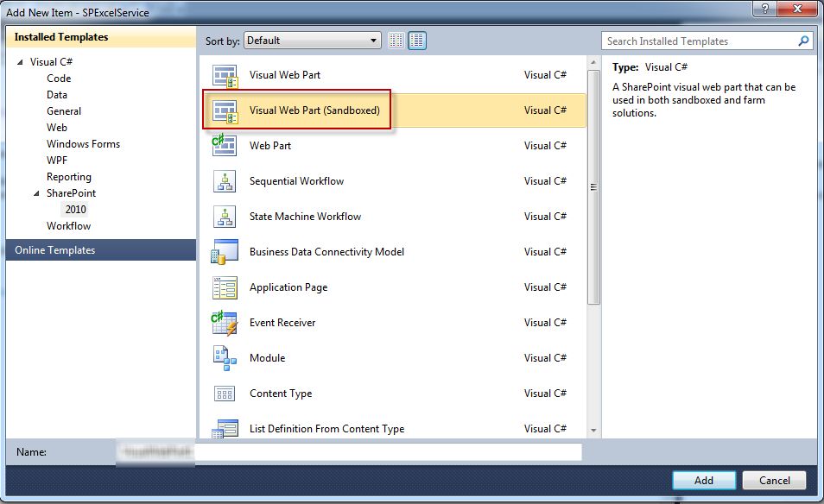Click the Cancel button

774,480
